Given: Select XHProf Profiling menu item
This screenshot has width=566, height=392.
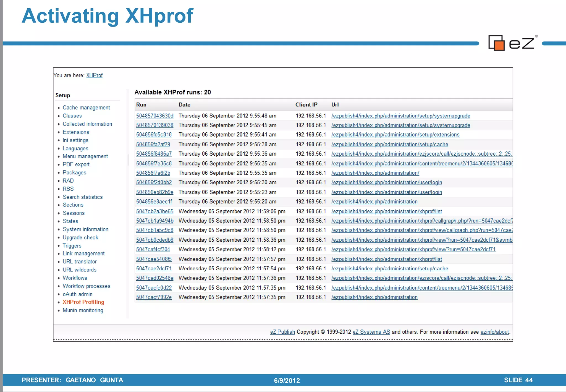Looking at the screenshot, I should 83,302.
